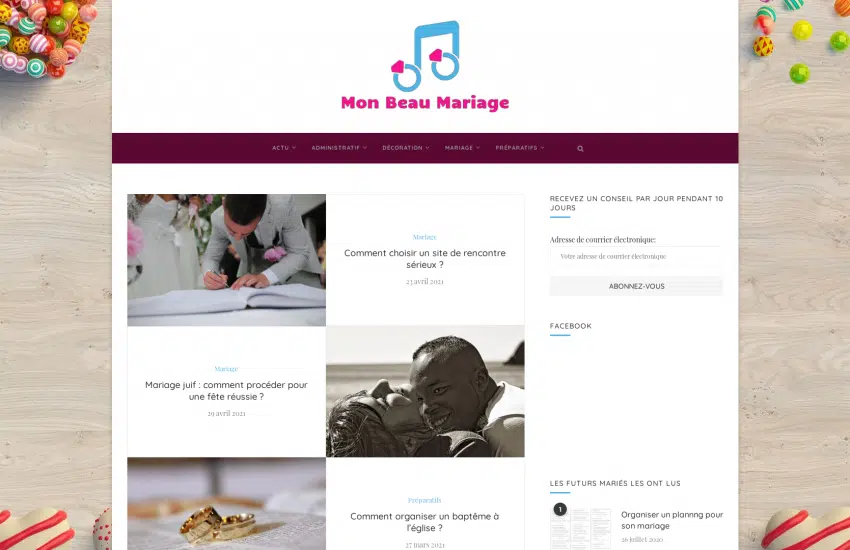Viewport: 850px width, 550px height.
Task: Click the groom signing register thumbnail
Action: pos(227,260)
